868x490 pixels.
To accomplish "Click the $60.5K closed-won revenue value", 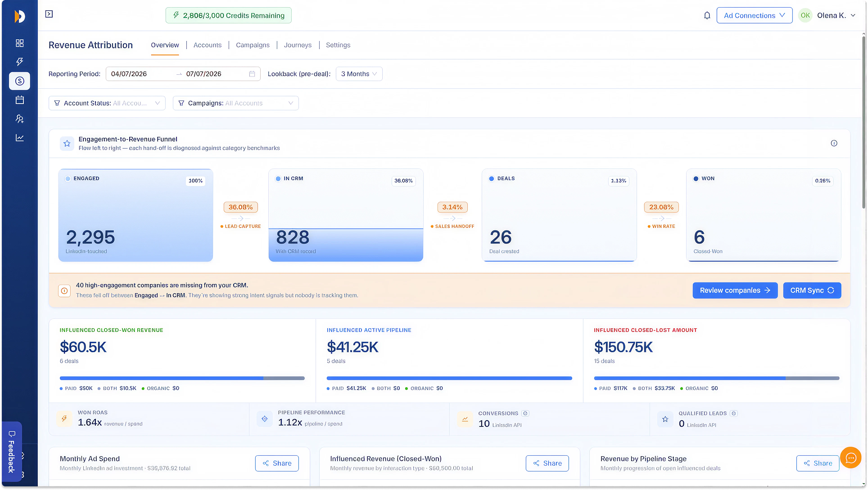I will click(x=83, y=347).
